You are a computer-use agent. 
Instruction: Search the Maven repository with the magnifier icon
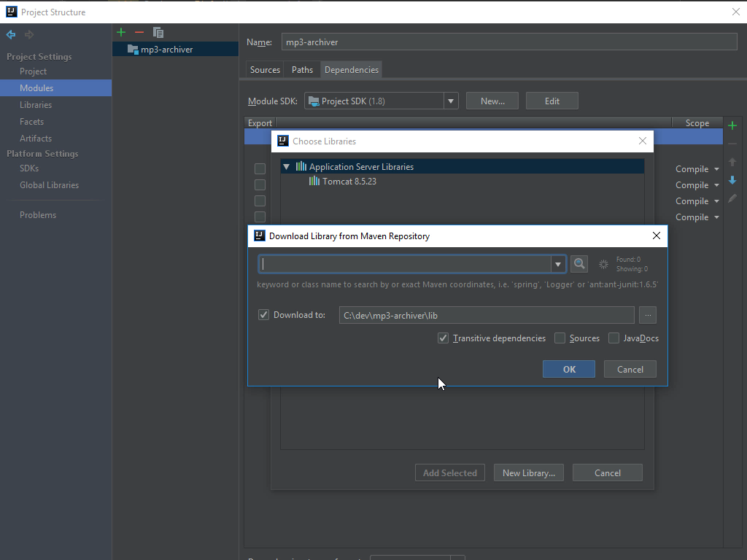pos(579,264)
